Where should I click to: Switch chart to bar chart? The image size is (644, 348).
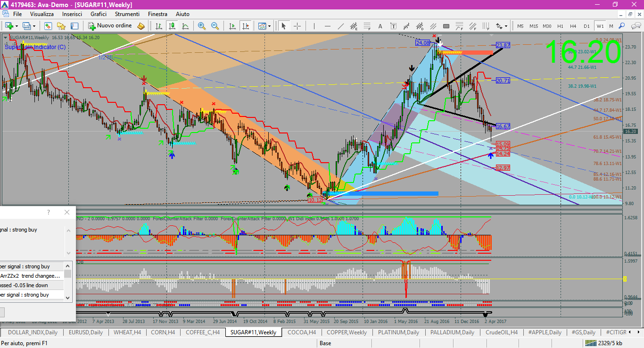pos(159,26)
